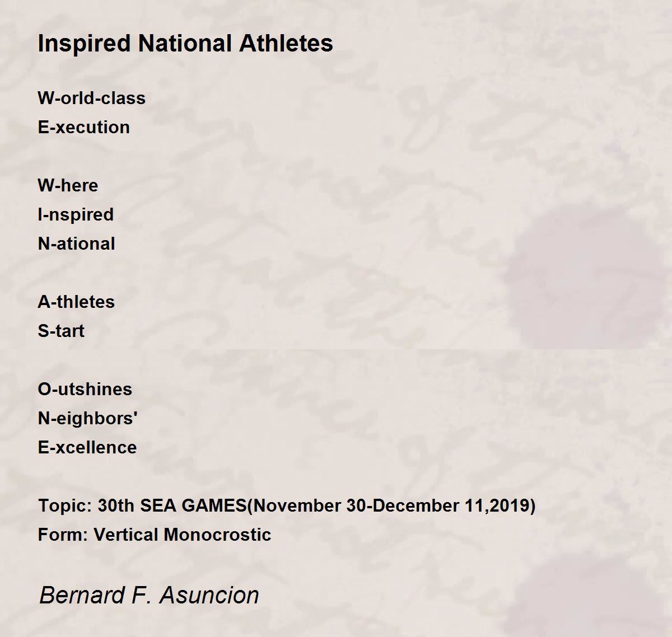Select the "30th SEA GAMES" text
This screenshot has width=672, height=637.
(x=172, y=505)
